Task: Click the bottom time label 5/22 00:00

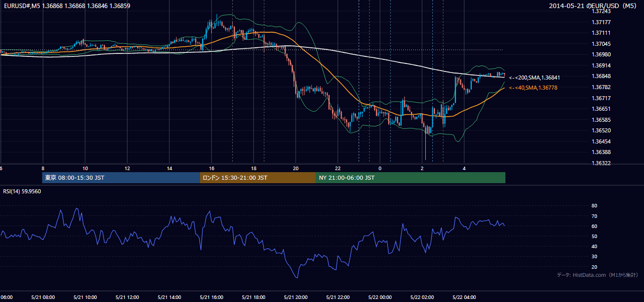Action: [x=380, y=297]
